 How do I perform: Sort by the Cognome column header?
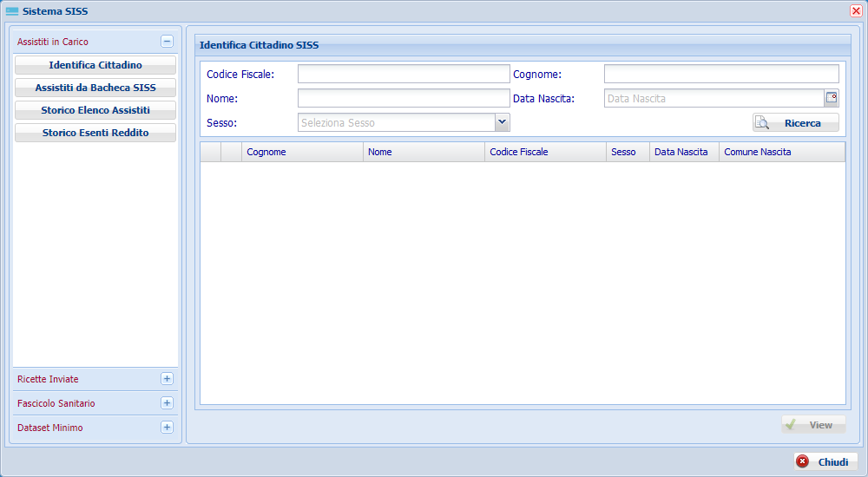302,152
